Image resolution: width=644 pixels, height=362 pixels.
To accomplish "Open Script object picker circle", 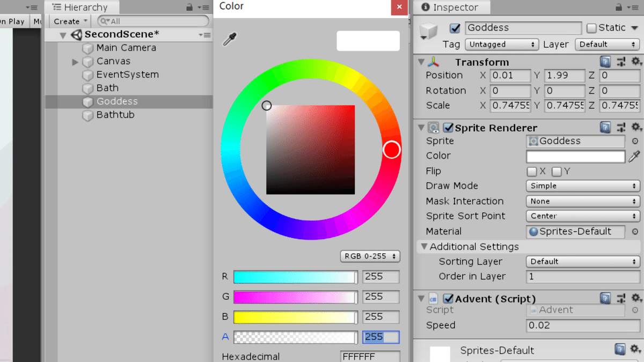I will click(635, 310).
